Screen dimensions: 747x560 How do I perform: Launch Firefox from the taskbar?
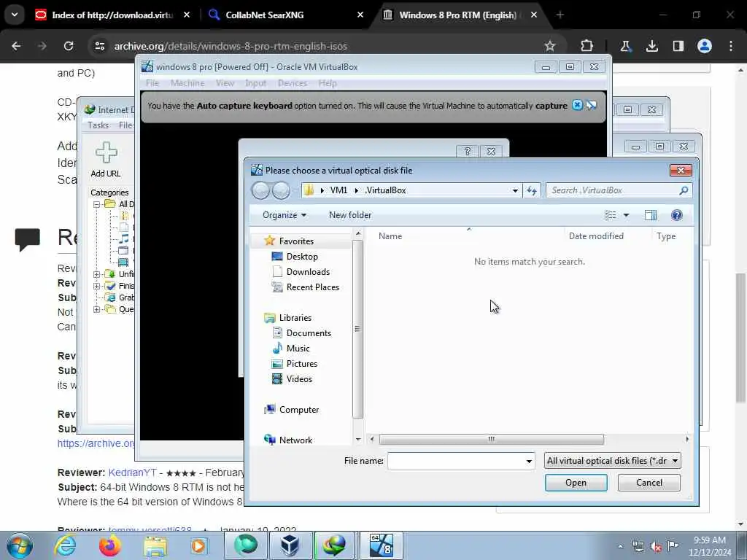pyautogui.click(x=109, y=545)
